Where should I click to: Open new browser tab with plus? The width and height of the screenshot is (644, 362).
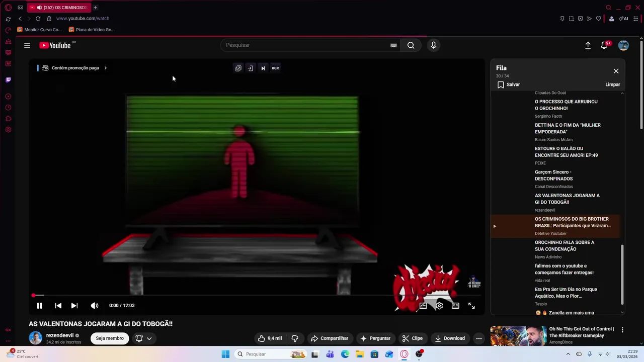(95, 8)
